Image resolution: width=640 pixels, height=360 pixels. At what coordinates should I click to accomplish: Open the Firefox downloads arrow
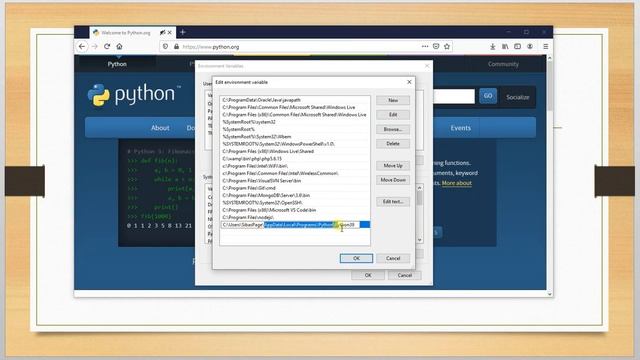pyautogui.click(x=493, y=47)
